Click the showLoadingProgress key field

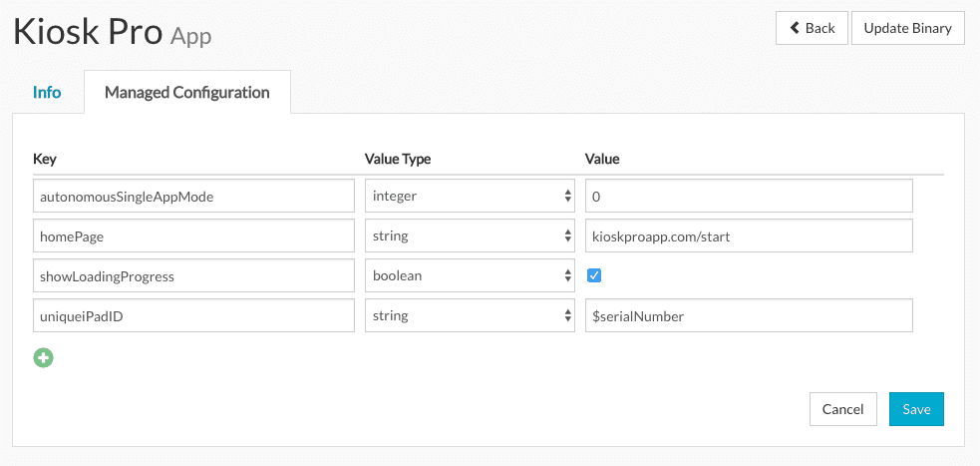[193, 275]
